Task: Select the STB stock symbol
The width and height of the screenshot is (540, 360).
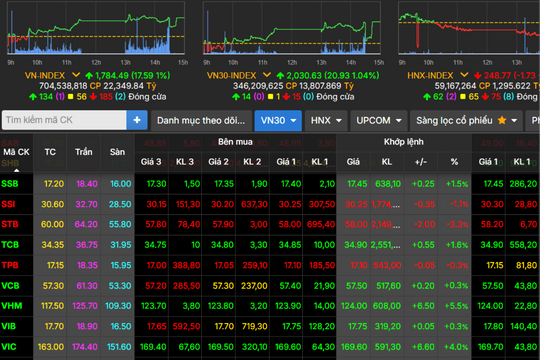Action: point(10,224)
